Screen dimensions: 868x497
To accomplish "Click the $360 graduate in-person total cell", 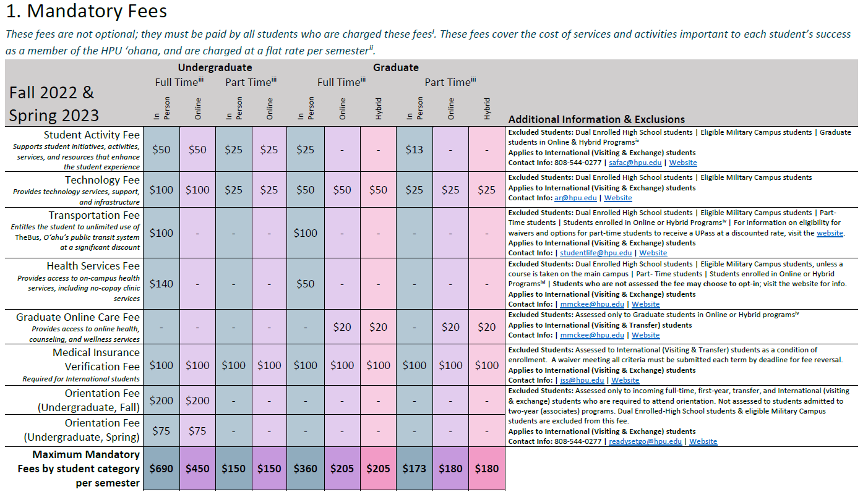I will (x=306, y=469).
